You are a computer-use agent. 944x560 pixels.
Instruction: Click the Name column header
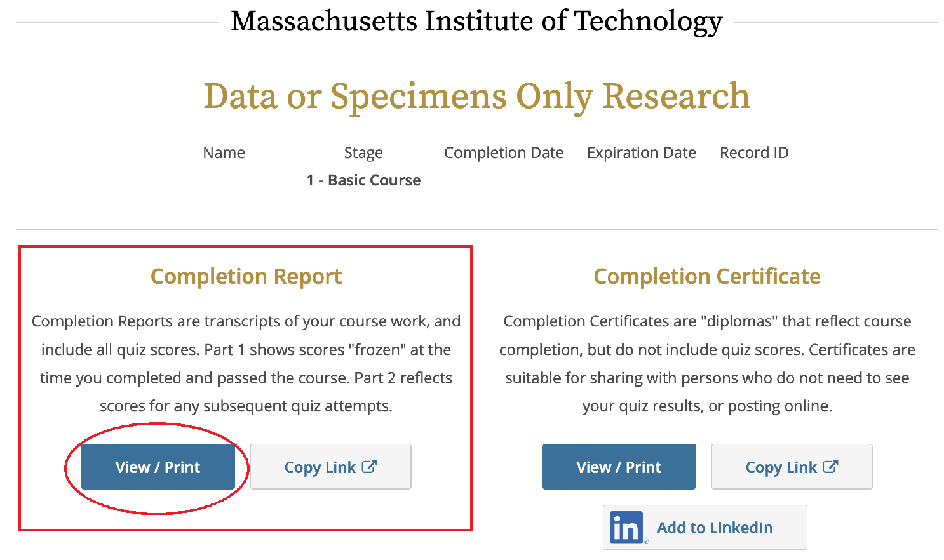[x=224, y=153]
